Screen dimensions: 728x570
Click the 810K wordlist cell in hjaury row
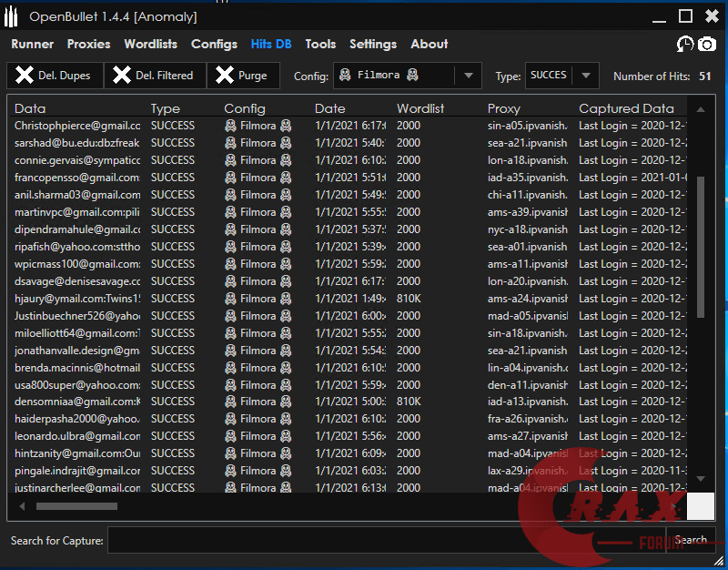click(409, 299)
